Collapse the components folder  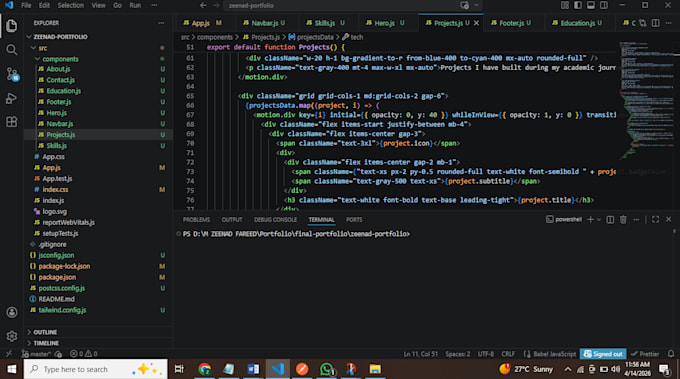click(60, 59)
